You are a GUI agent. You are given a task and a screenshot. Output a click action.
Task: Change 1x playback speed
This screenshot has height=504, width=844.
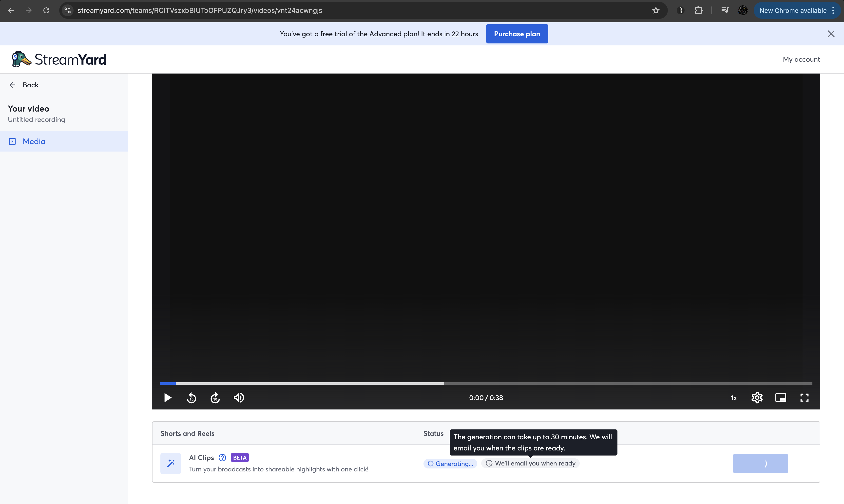point(734,398)
